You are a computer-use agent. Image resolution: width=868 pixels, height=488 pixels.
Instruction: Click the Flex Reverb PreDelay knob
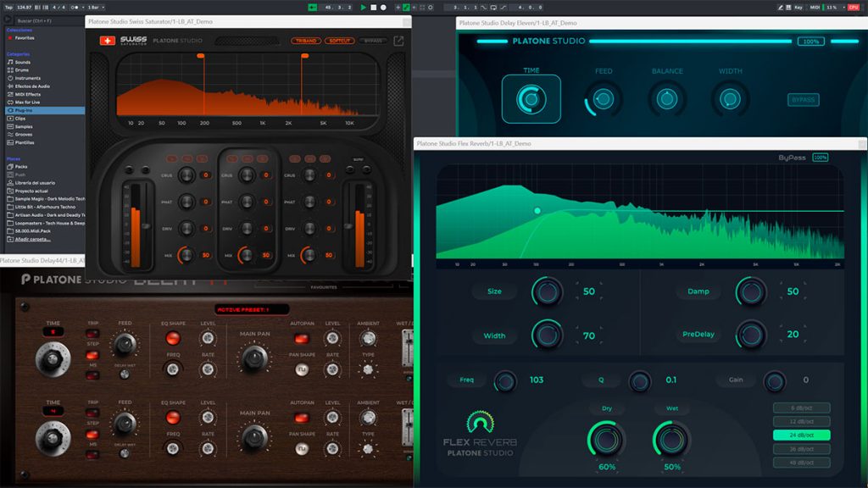point(751,334)
